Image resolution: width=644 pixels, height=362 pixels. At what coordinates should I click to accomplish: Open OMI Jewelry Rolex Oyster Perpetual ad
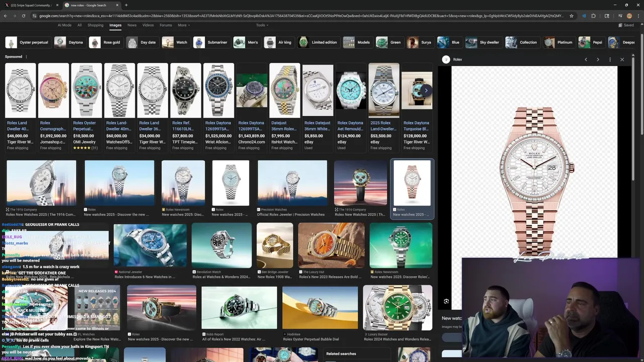(x=87, y=107)
